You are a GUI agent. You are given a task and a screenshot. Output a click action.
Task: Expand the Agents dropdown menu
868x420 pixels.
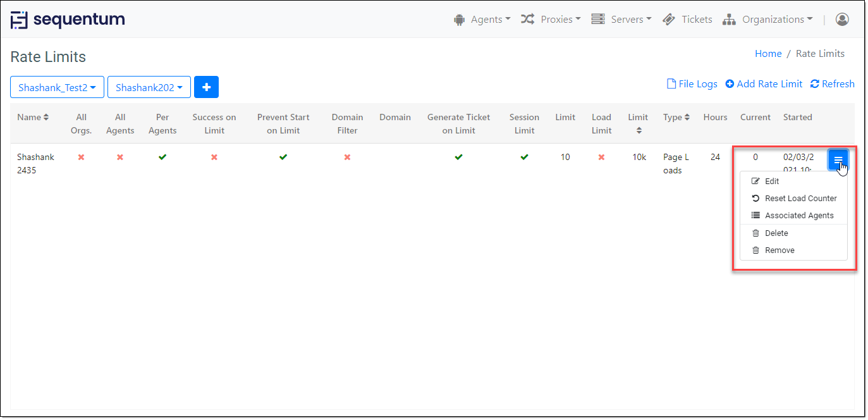pyautogui.click(x=482, y=20)
